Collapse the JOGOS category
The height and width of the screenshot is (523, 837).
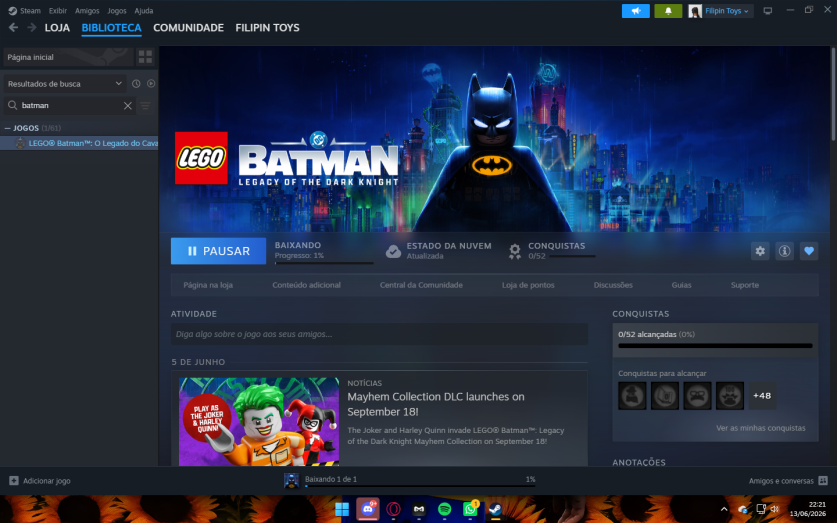(x=7, y=128)
